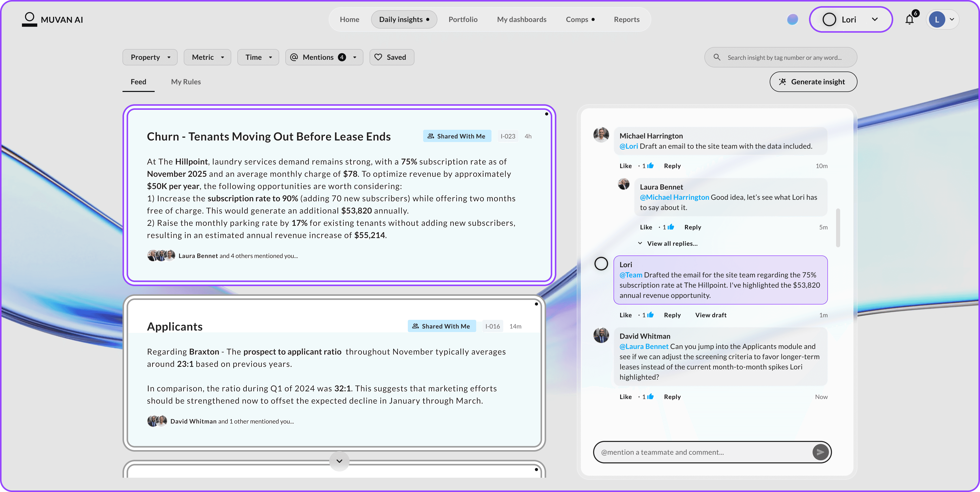Click the purple gradient orb icon
This screenshot has width=980, height=492.
point(792,19)
